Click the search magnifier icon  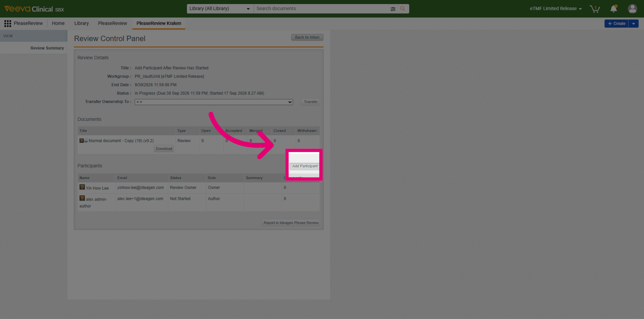[402, 9]
